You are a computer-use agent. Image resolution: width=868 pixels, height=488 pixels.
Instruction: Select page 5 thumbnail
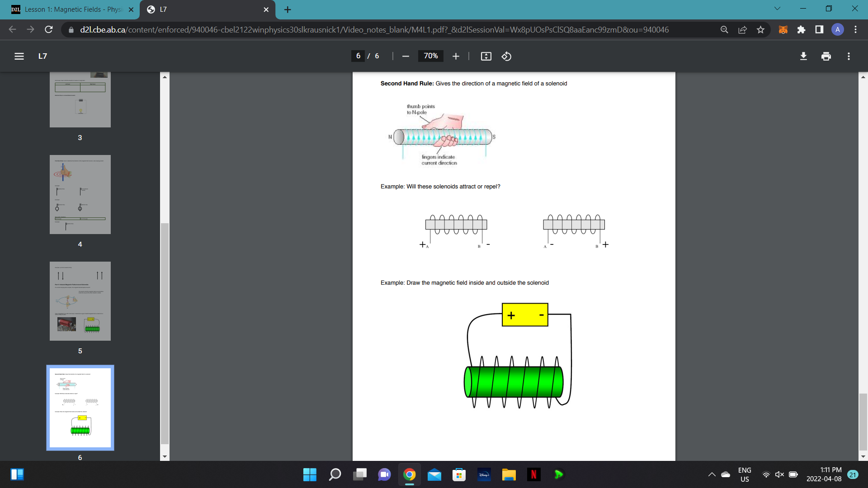pyautogui.click(x=80, y=301)
